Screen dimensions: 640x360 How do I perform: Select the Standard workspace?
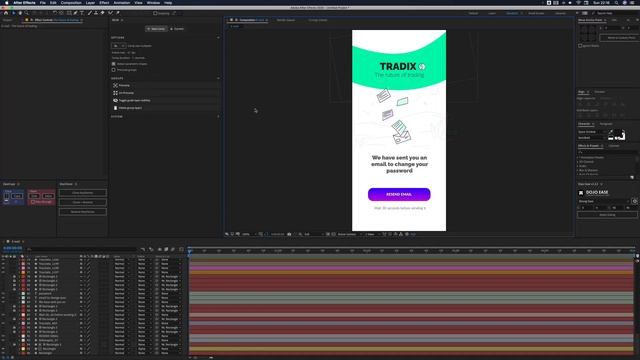pos(512,13)
